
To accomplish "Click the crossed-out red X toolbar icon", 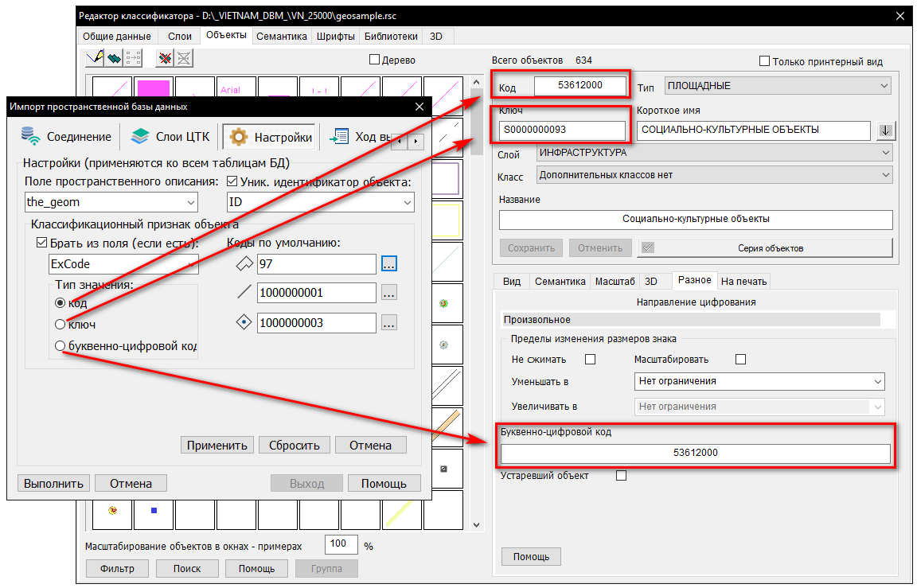I will coord(165,57).
